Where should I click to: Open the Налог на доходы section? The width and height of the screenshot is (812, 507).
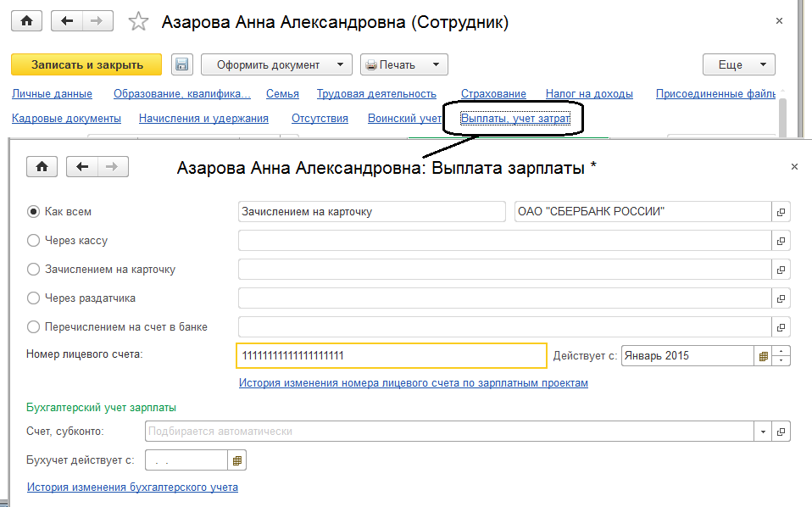pyautogui.click(x=589, y=94)
